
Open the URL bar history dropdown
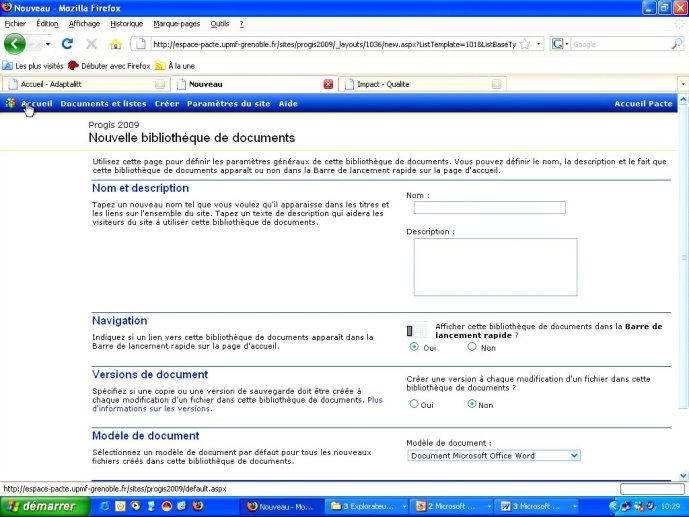(x=538, y=44)
